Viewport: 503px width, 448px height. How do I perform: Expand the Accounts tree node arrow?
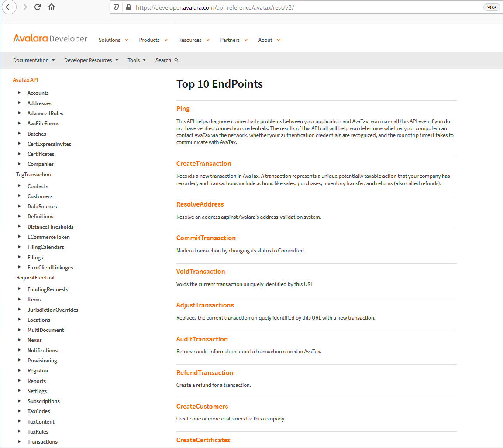pos(19,93)
